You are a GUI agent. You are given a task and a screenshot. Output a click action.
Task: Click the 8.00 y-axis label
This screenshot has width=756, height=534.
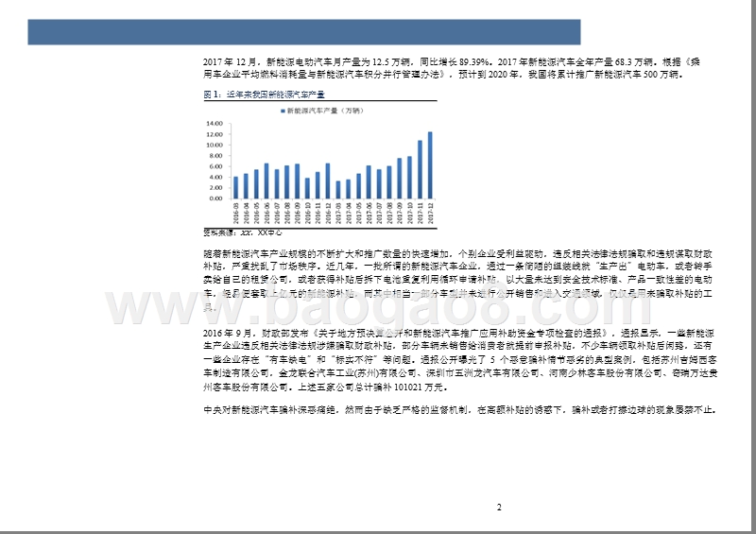click(216, 156)
